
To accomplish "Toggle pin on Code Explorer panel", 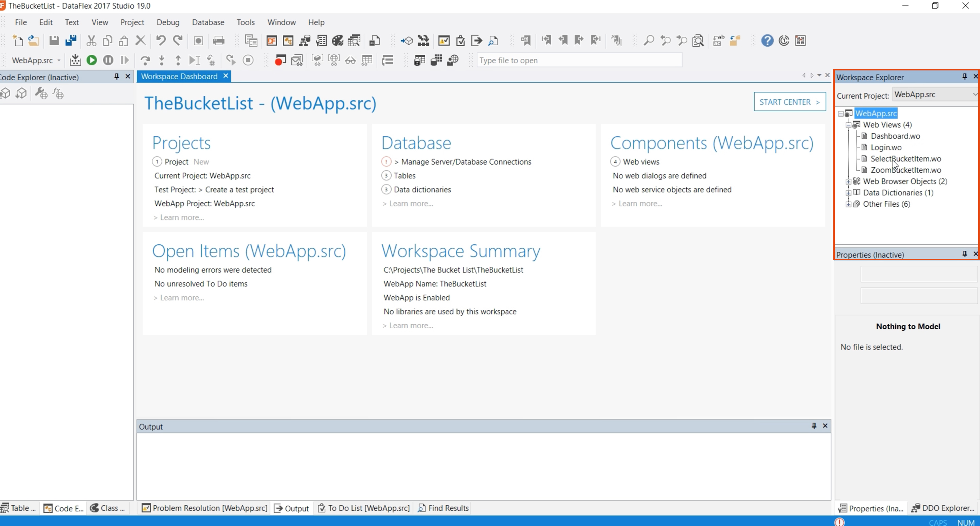I will pyautogui.click(x=116, y=77).
